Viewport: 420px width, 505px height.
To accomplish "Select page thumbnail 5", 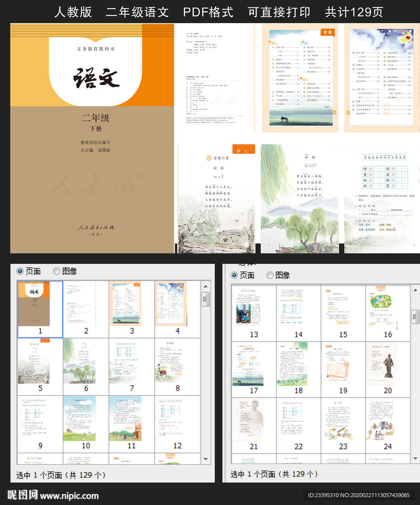I will (40, 366).
